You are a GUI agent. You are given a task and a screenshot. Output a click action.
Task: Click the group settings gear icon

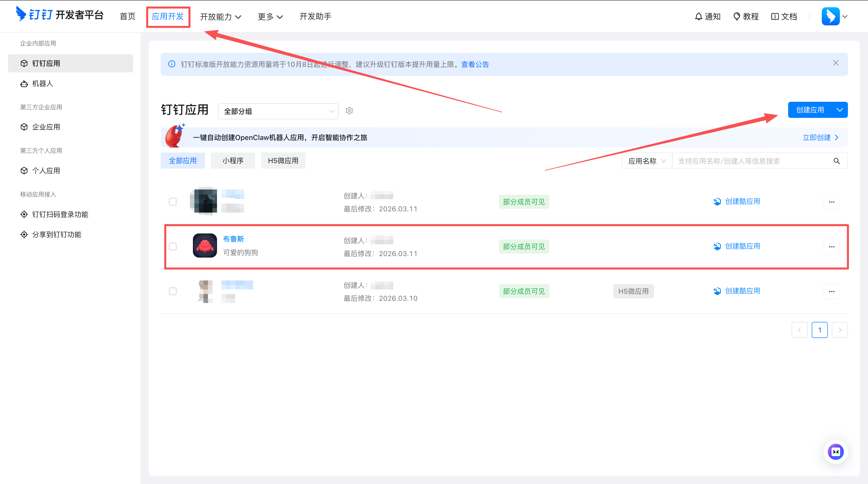coord(349,111)
